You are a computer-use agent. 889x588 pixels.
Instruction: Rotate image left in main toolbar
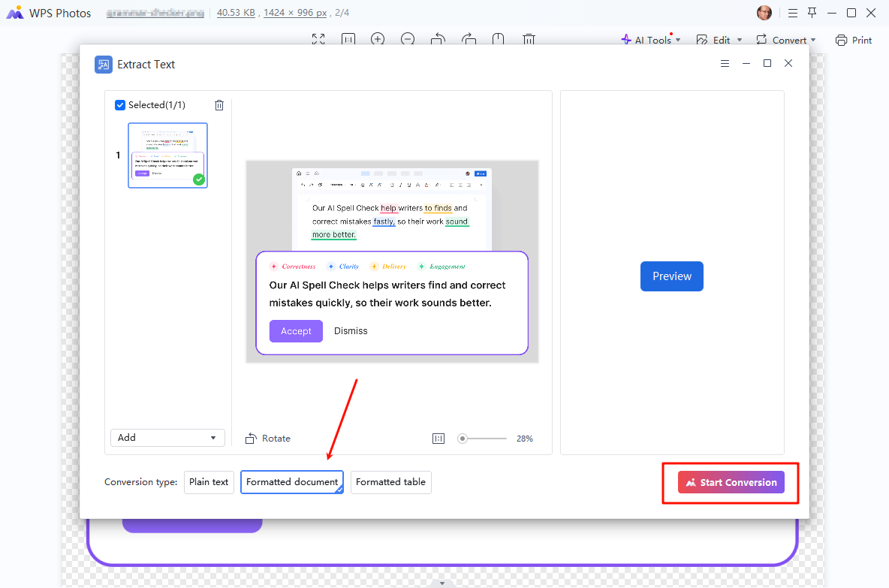pyautogui.click(x=438, y=39)
